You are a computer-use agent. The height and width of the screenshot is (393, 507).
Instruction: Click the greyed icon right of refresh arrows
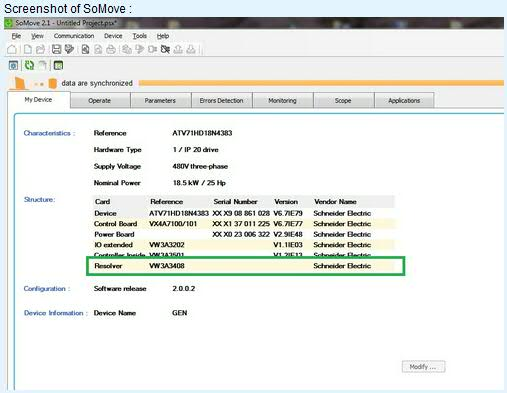[42, 65]
